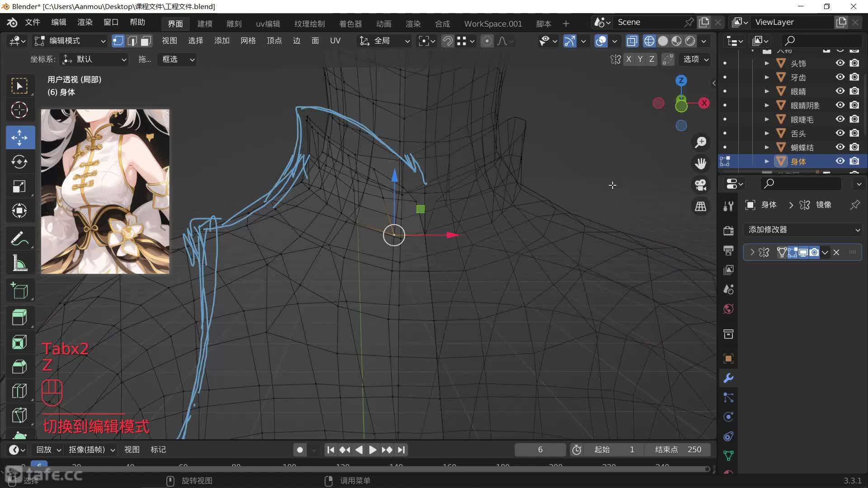This screenshot has width=868, height=488.
Task: Open the 全局 orientation dropdown
Action: coord(384,41)
